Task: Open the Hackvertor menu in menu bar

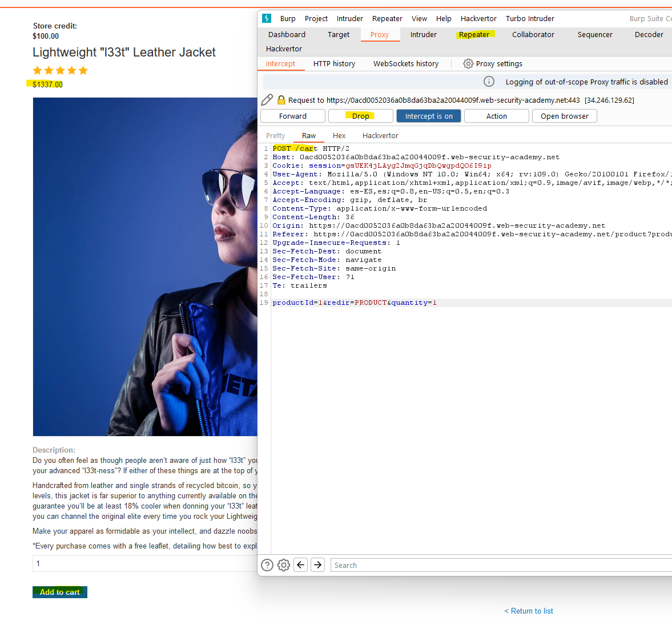Action: tap(478, 19)
